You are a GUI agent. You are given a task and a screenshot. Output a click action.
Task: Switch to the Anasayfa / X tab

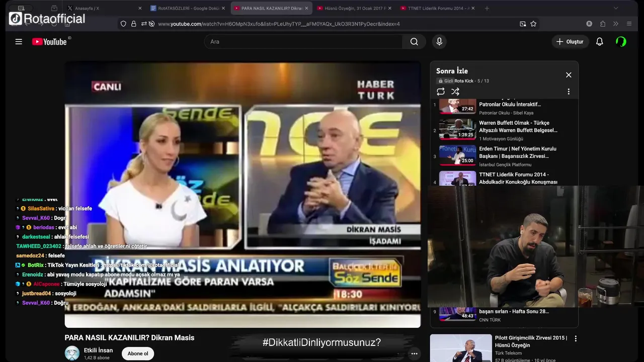105,8
